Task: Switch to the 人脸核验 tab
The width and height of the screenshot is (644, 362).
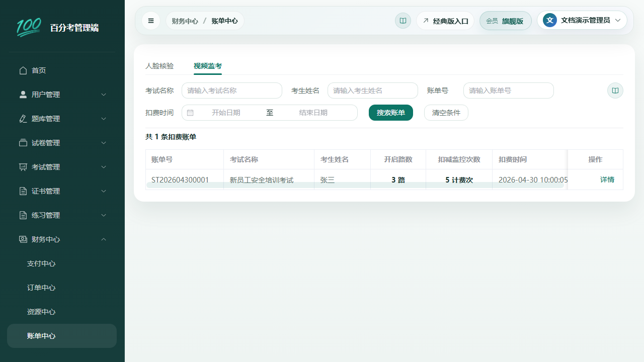Action: coord(159,66)
